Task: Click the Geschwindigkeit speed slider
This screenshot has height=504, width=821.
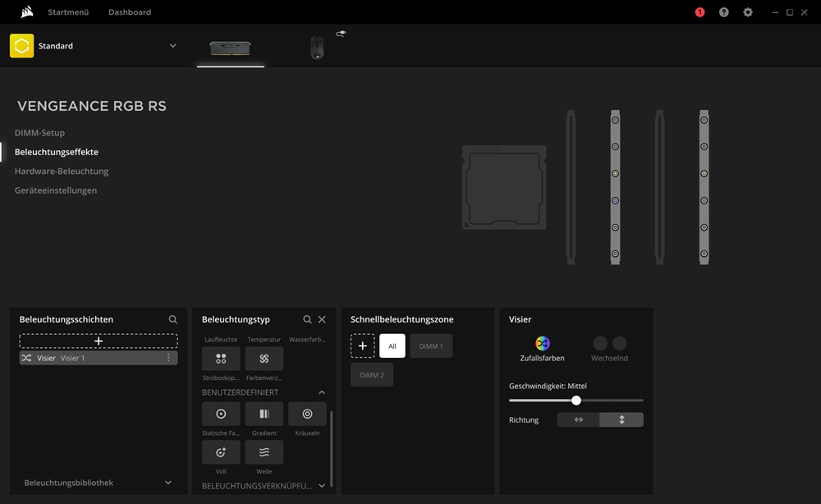Action: (576, 401)
